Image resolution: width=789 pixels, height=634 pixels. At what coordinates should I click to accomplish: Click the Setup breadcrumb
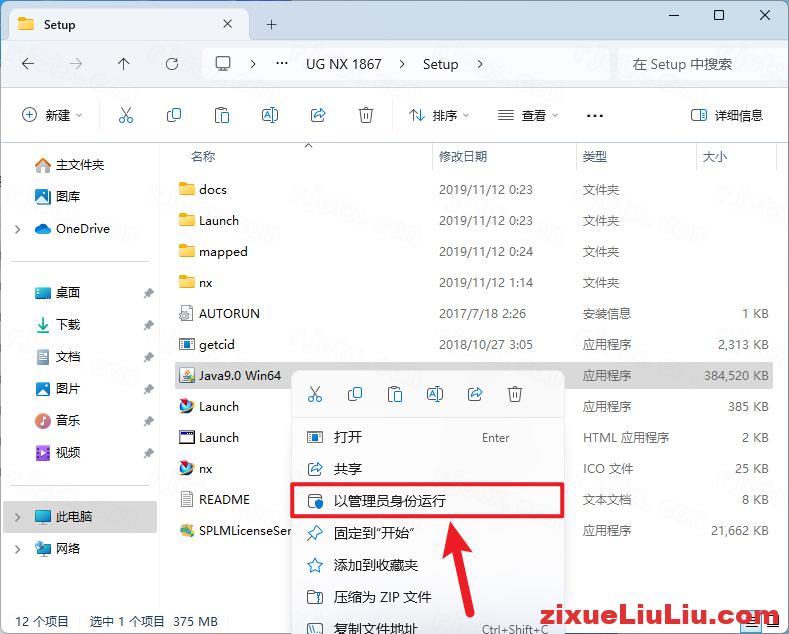pos(440,64)
